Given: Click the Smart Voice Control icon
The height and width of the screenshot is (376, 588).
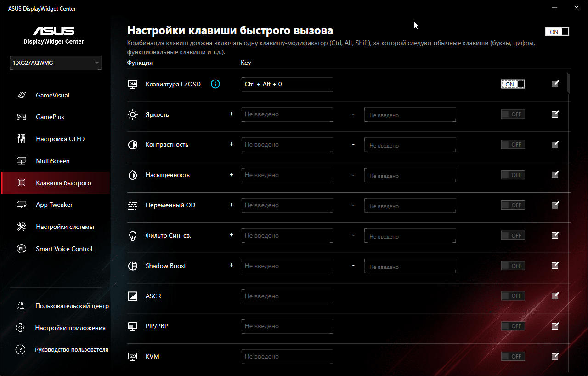Looking at the screenshot, I should (x=22, y=249).
